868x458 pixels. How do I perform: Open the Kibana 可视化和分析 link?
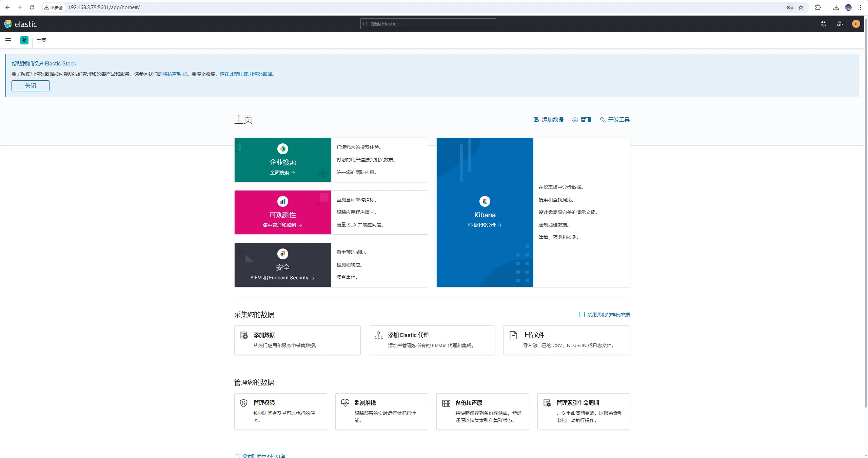point(485,225)
